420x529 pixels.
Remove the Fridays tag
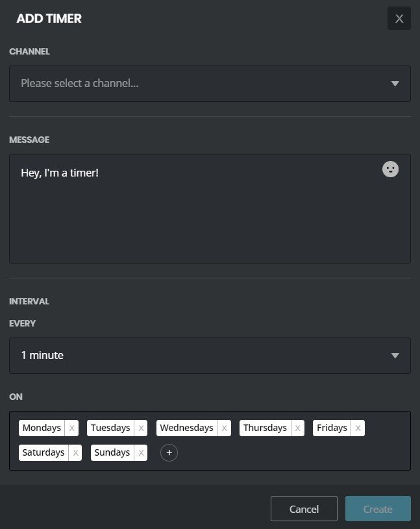pyautogui.click(x=358, y=428)
